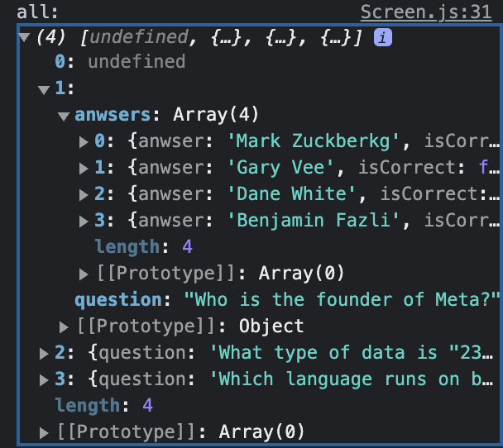Collapse the object at index 1
The height and width of the screenshot is (448, 503).
tap(44, 89)
